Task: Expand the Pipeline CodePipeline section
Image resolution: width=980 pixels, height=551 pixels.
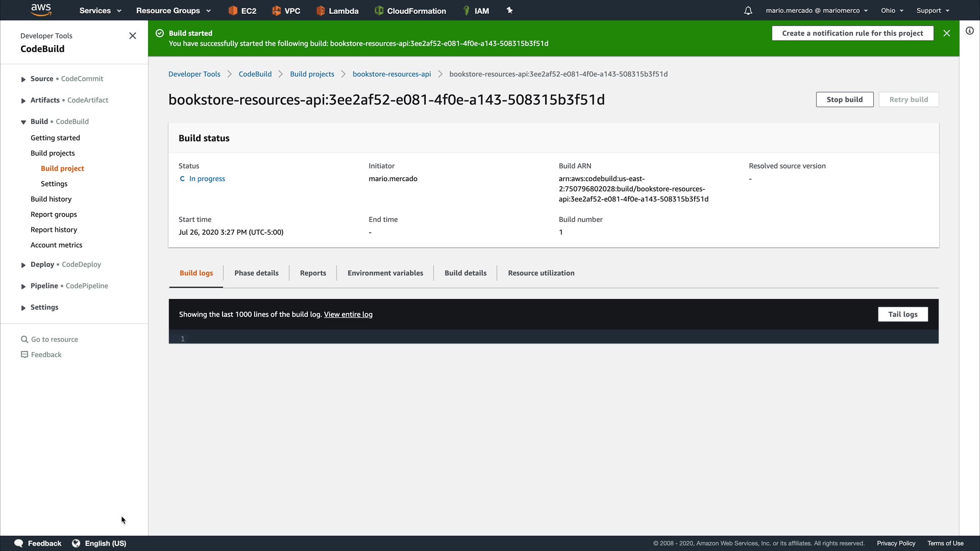Action: pos(23,286)
